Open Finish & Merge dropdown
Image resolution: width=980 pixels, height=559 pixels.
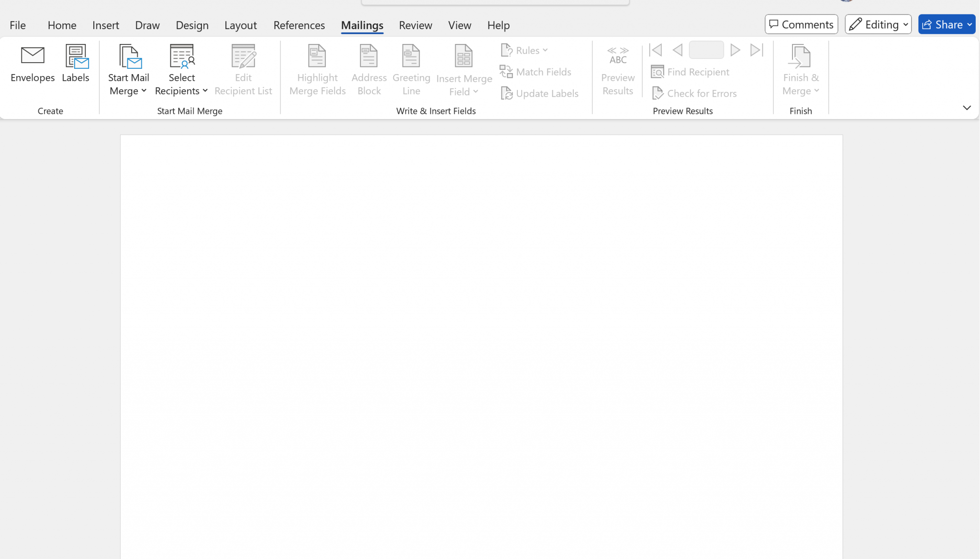[x=801, y=70]
